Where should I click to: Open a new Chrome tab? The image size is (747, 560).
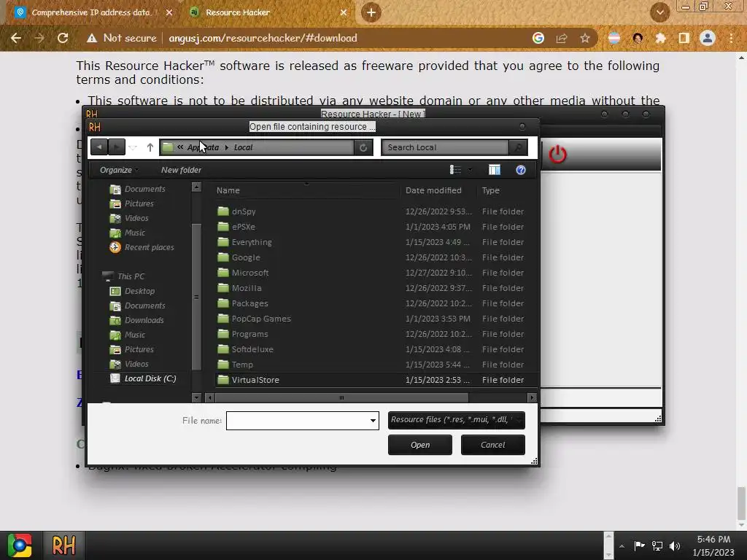(371, 12)
